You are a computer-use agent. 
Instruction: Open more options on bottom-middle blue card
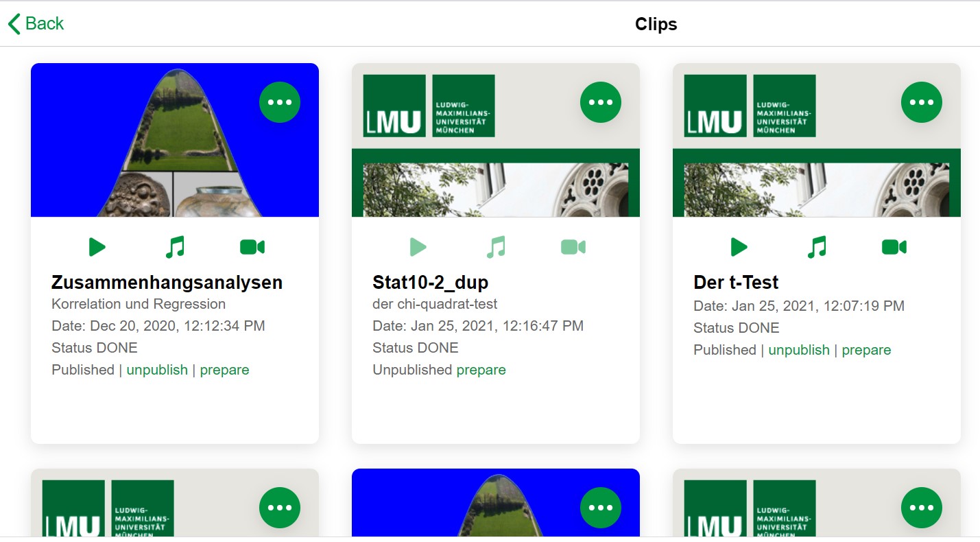click(601, 508)
